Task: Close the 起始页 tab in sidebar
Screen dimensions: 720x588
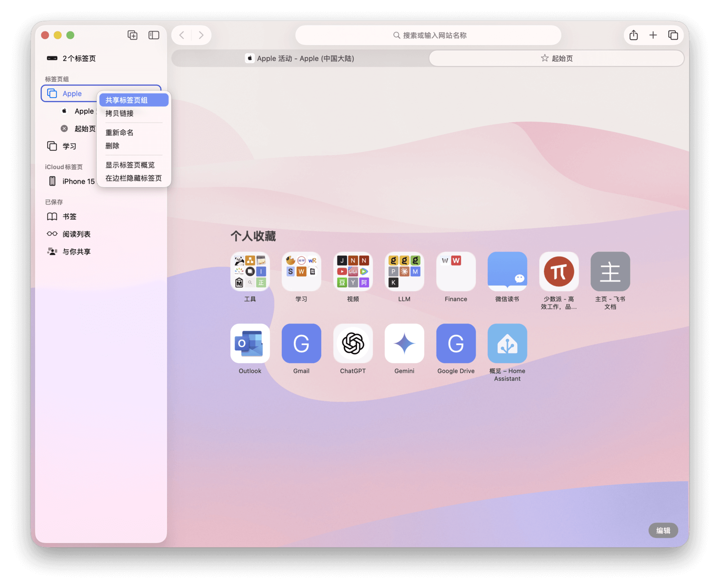Action: (64, 129)
